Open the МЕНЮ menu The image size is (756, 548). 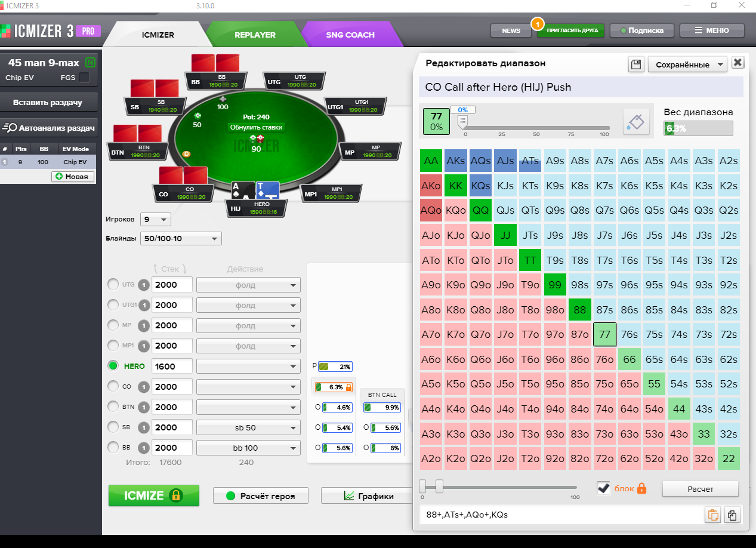(712, 30)
